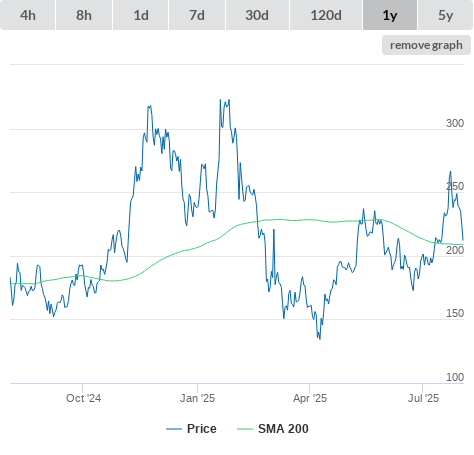Click the Oct '24 axis marker
The height and width of the screenshot is (455, 474).
click(x=83, y=398)
